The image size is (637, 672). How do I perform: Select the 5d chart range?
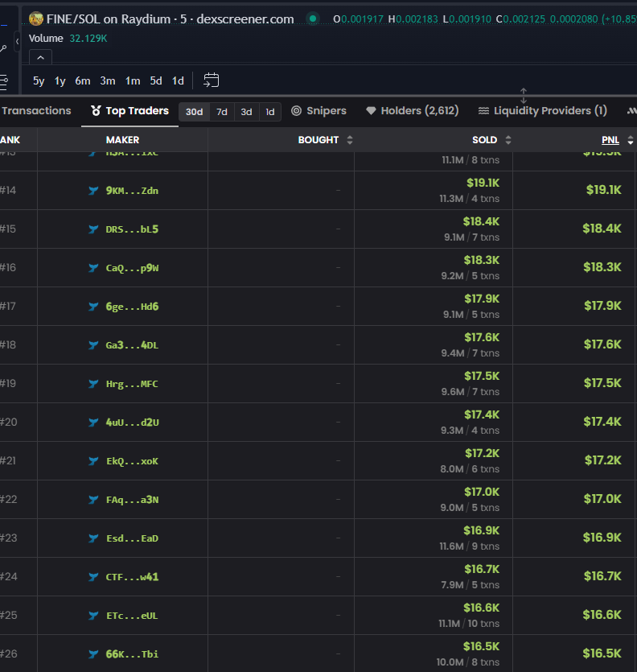pyautogui.click(x=156, y=80)
